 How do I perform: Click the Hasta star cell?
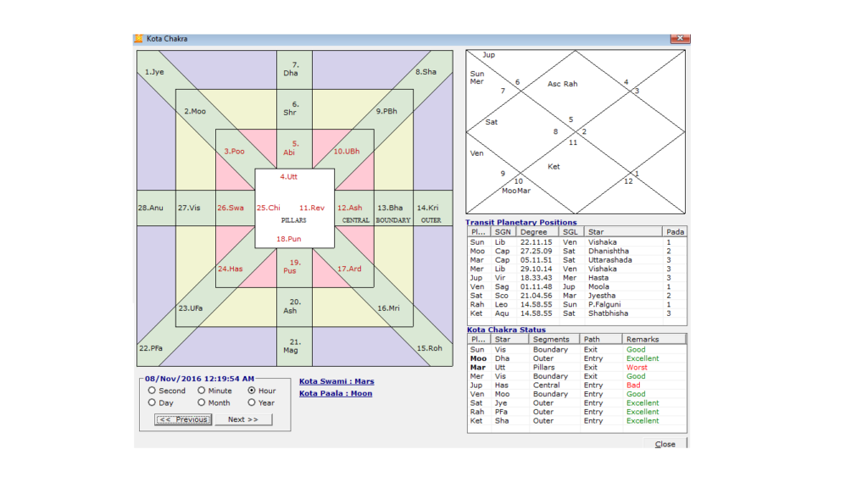click(598, 278)
